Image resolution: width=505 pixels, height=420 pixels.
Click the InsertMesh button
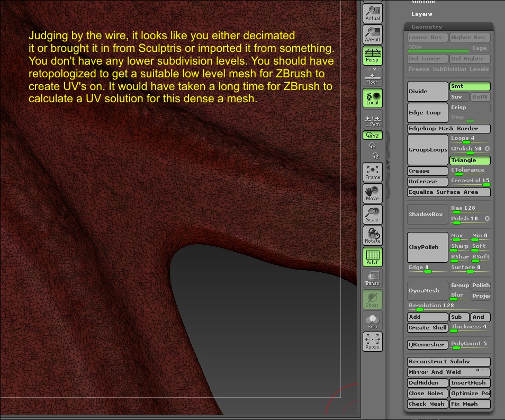coord(470,383)
